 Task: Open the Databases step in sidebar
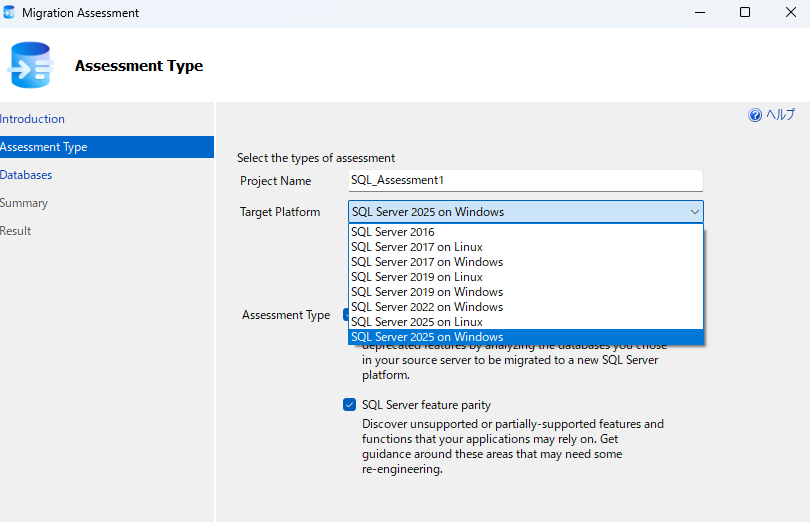coord(26,175)
